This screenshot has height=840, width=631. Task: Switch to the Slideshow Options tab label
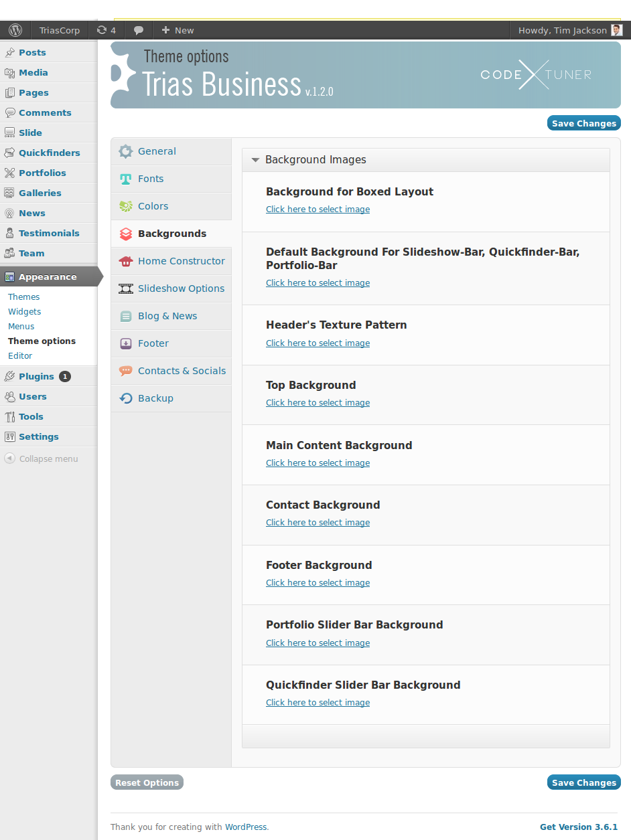click(x=182, y=288)
